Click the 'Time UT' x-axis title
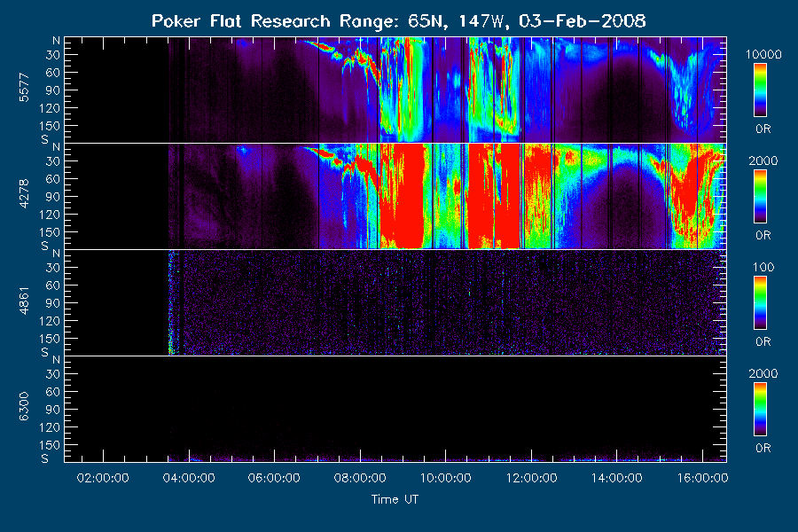Viewport: 798px width, 532px height. point(395,499)
